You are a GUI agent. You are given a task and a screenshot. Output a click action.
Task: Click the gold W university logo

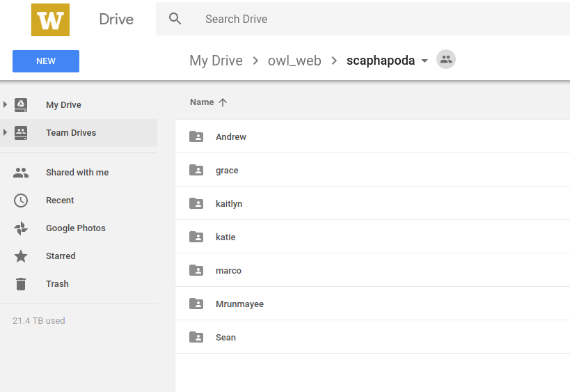click(x=50, y=19)
